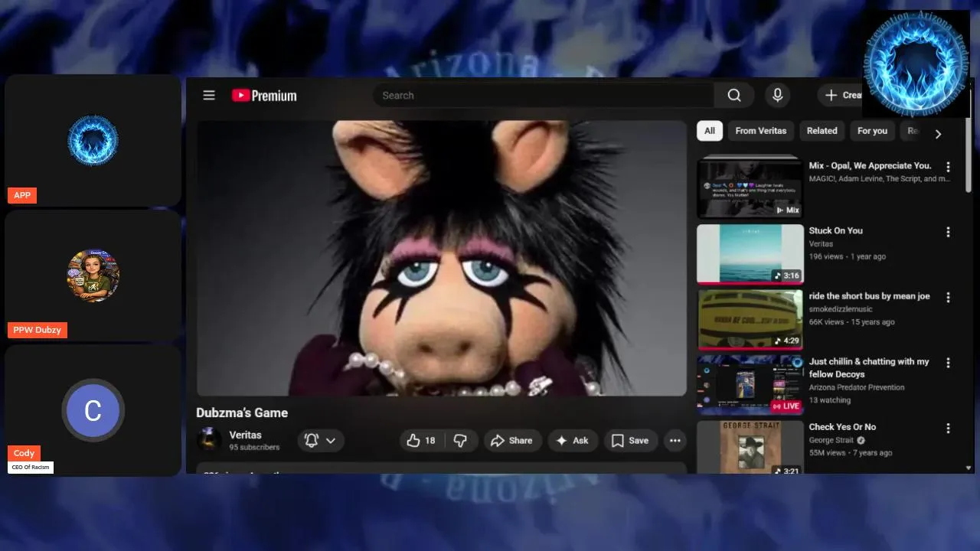Click the 95 subscribers text

254,447
